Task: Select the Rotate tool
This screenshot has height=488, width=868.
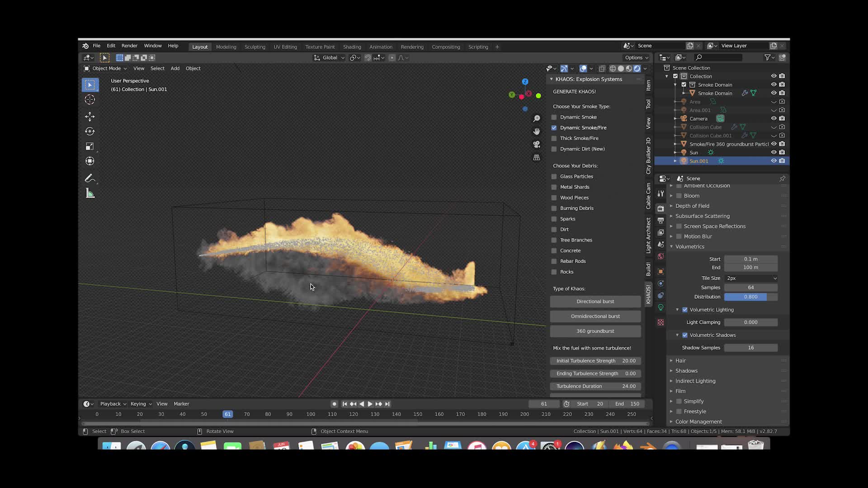Action: pyautogui.click(x=90, y=131)
